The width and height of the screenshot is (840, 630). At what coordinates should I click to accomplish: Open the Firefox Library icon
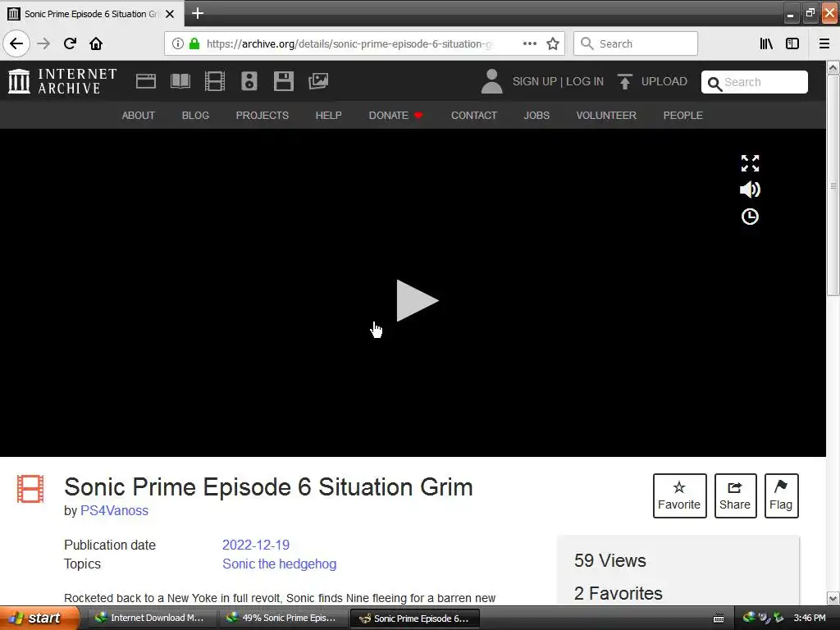tap(766, 43)
